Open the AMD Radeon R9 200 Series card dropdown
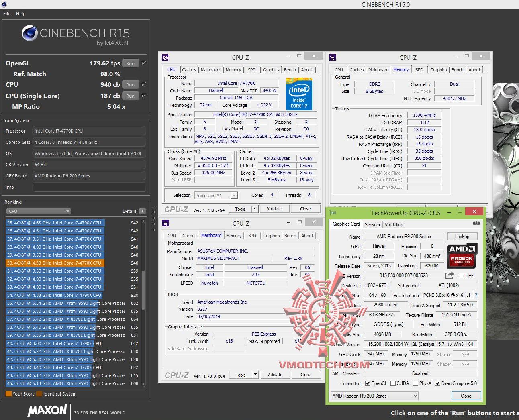The height and width of the screenshot is (420, 519). [374, 396]
